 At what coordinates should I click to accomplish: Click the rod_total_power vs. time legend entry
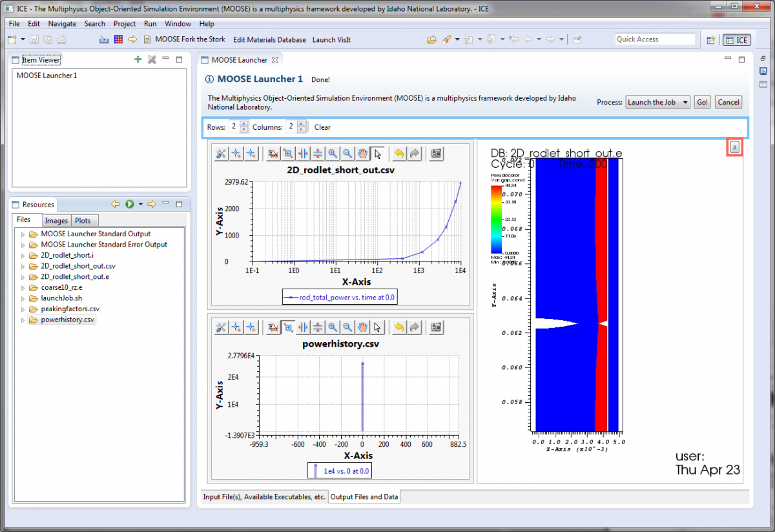coord(339,296)
